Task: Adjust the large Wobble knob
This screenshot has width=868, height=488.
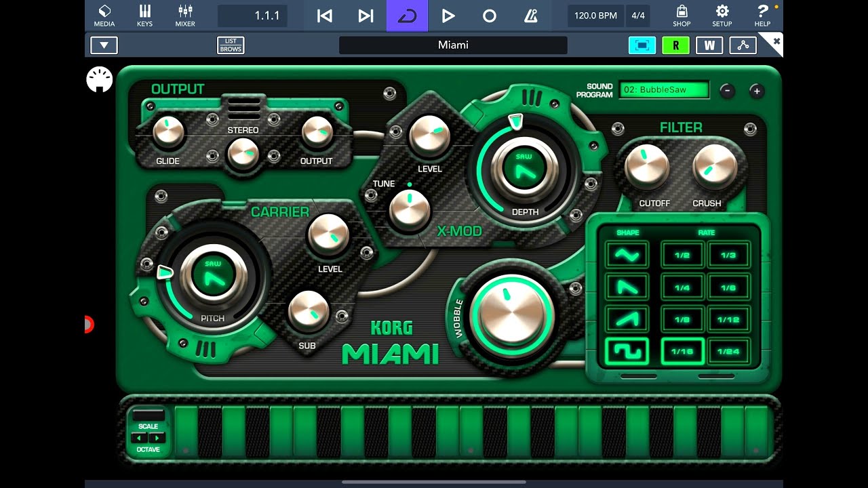Action: 512,317
